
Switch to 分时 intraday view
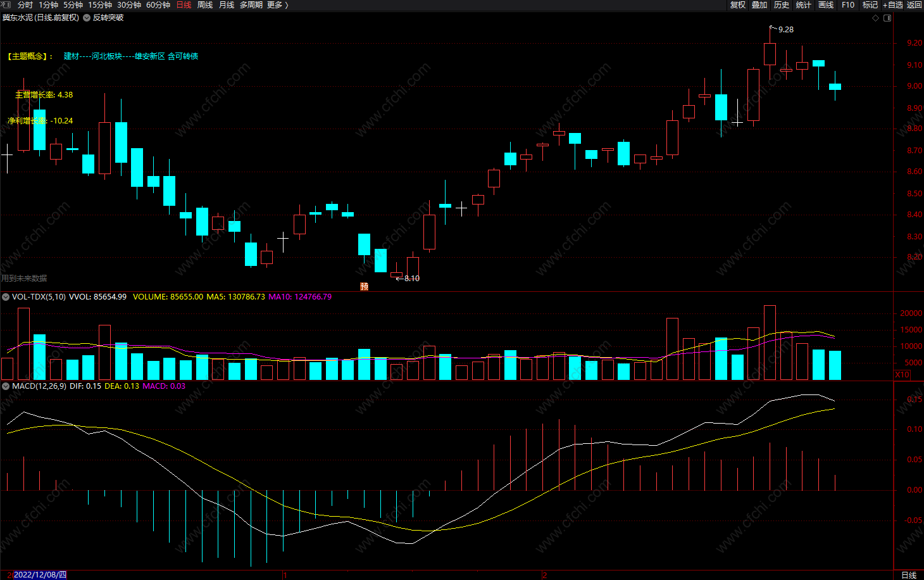(x=25, y=5)
